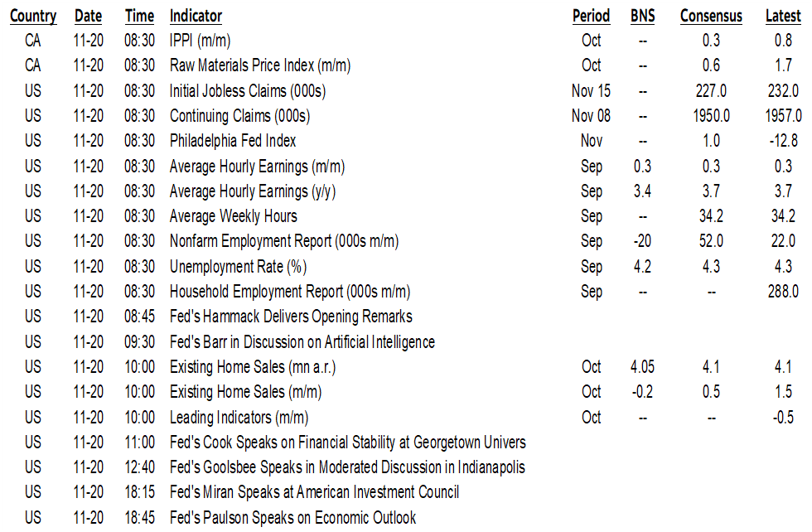Select Fed's Paulson Speaks on Economic Outlook

pos(292,517)
